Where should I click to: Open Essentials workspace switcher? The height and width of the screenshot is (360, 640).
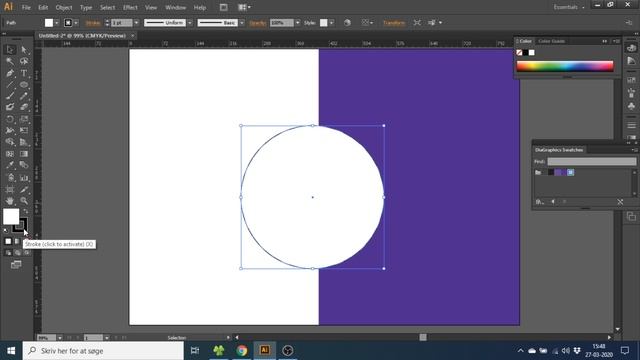[x=569, y=7]
